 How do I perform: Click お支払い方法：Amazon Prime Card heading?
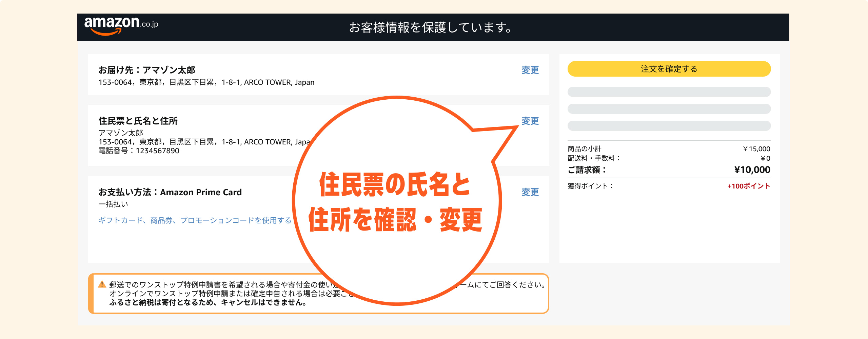click(x=170, y=192)
